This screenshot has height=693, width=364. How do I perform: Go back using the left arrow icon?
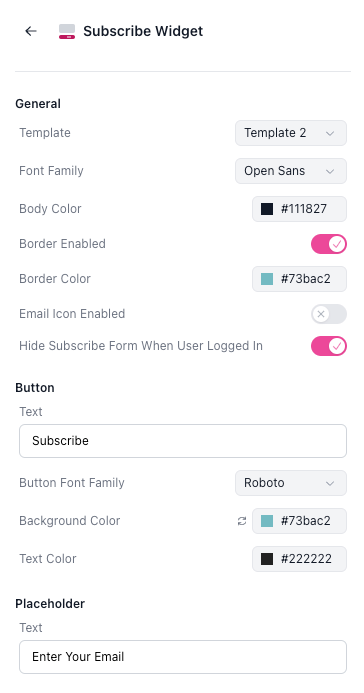click(x=30, y=31)
